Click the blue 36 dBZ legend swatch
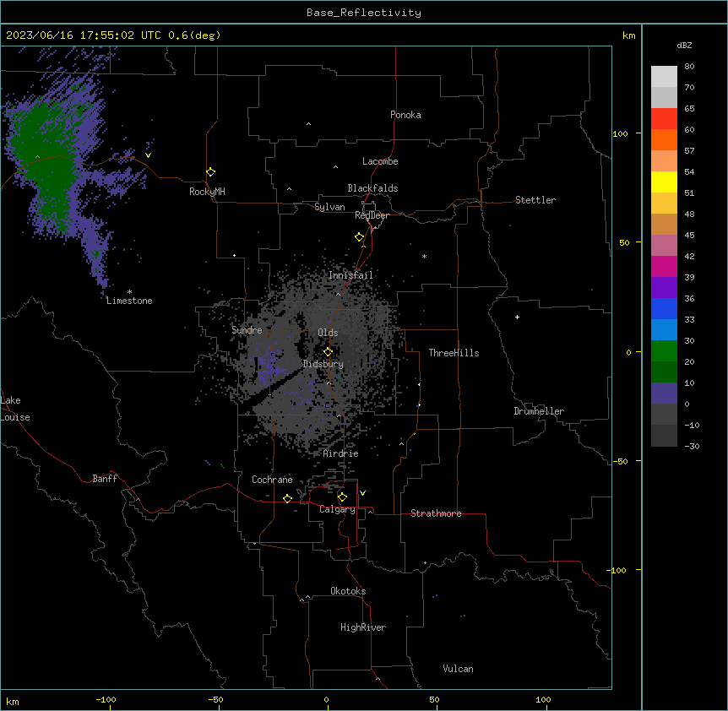Image resolution: width=728 pixels, height=711 pixels. click(x=664, y=308)
